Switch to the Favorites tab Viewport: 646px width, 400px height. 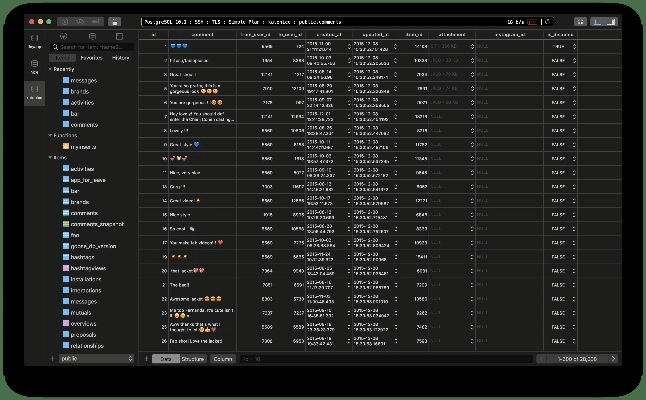click(92, 58)
